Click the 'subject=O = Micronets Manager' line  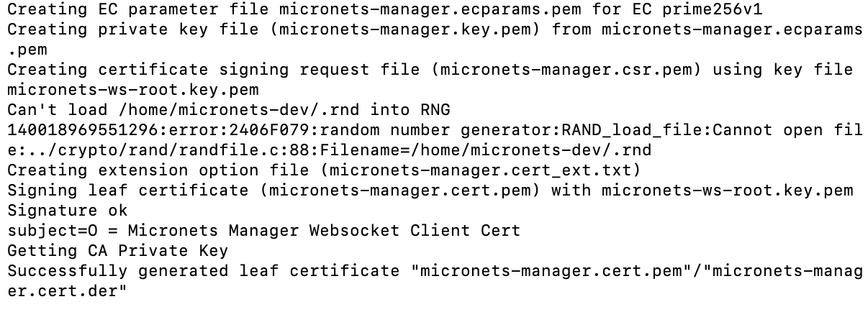(x=263, y=231)
